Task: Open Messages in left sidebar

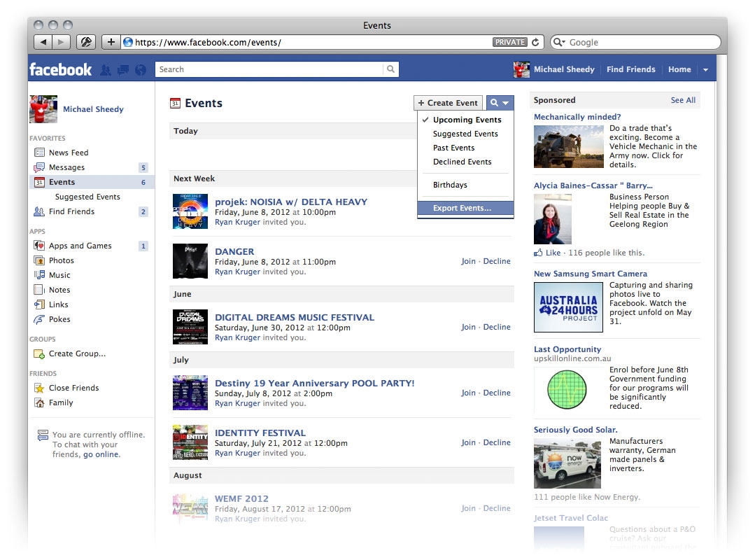Action: click(66, 167)
